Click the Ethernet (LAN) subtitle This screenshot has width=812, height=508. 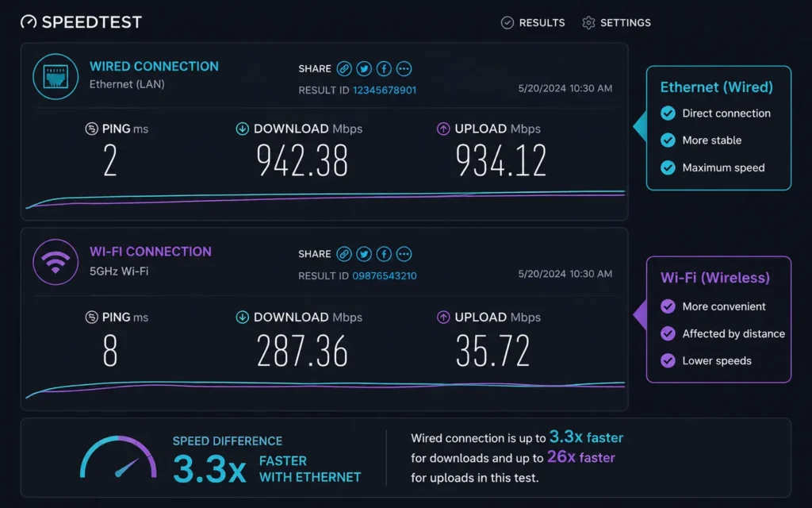(127, 84)
